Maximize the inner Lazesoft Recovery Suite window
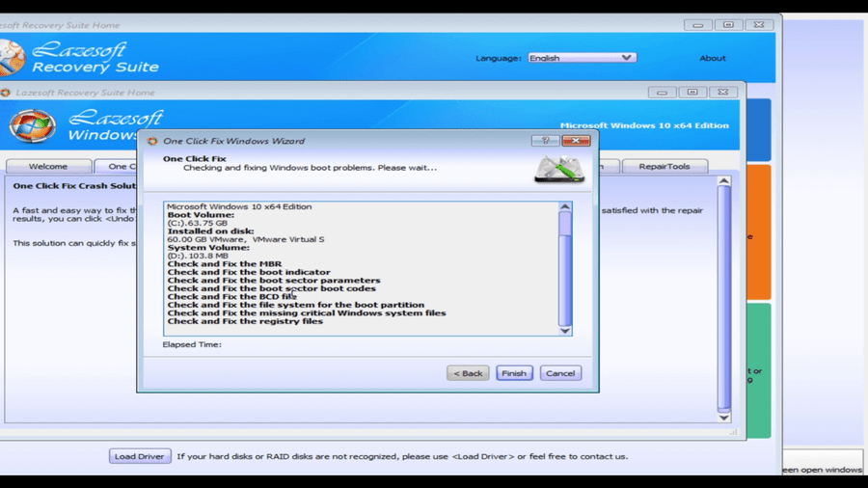This screenshot has height=488, width=868. 692,93
